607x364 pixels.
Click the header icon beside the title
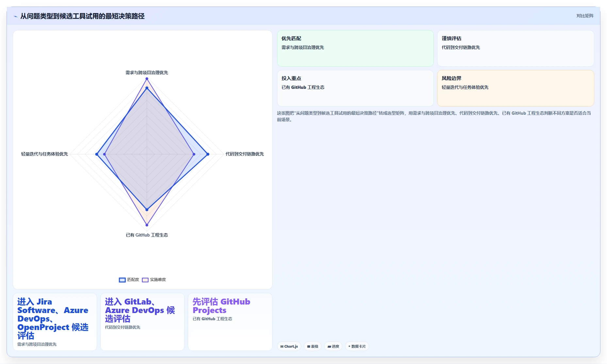(15, 16)
